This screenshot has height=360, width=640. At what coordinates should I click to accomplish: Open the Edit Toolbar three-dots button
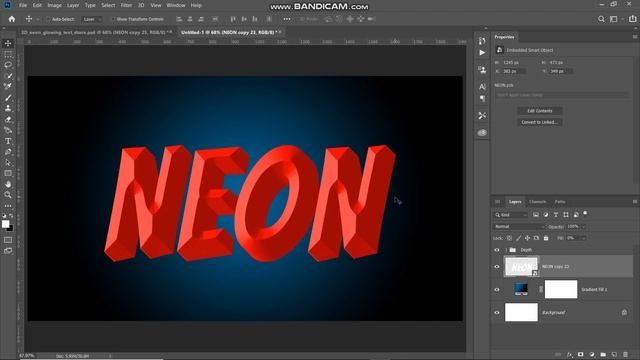[x=8, y=206]
